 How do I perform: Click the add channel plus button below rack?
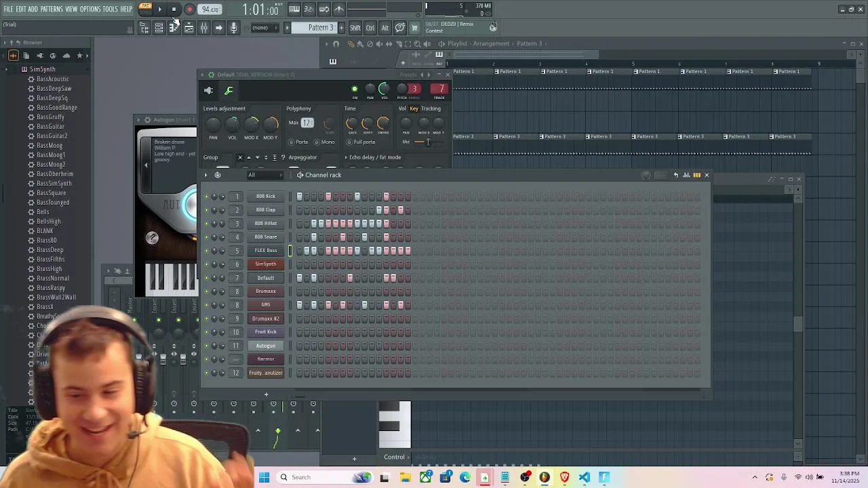click(x=266, y=394)
